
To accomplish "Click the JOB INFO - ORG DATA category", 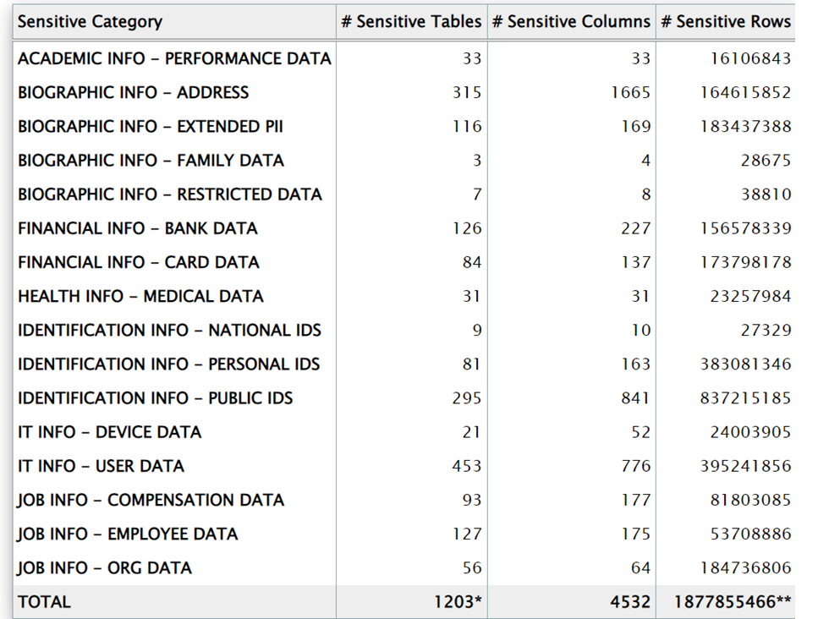I will pos(105,568).
